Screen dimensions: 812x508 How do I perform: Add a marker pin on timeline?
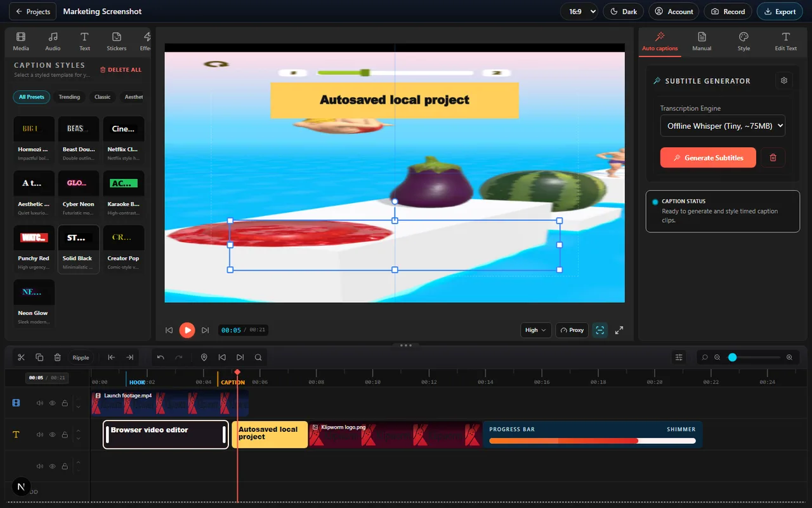tap(204, 358)
